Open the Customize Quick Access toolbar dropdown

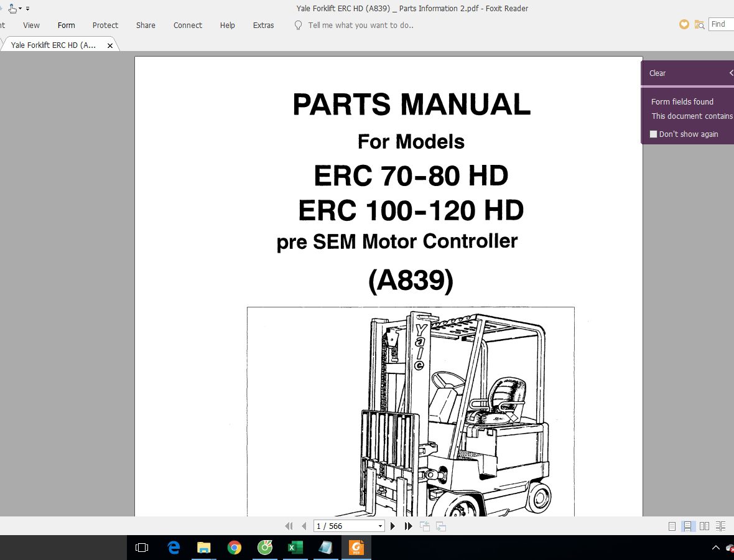pyautogui.click(x=27, y=9)
